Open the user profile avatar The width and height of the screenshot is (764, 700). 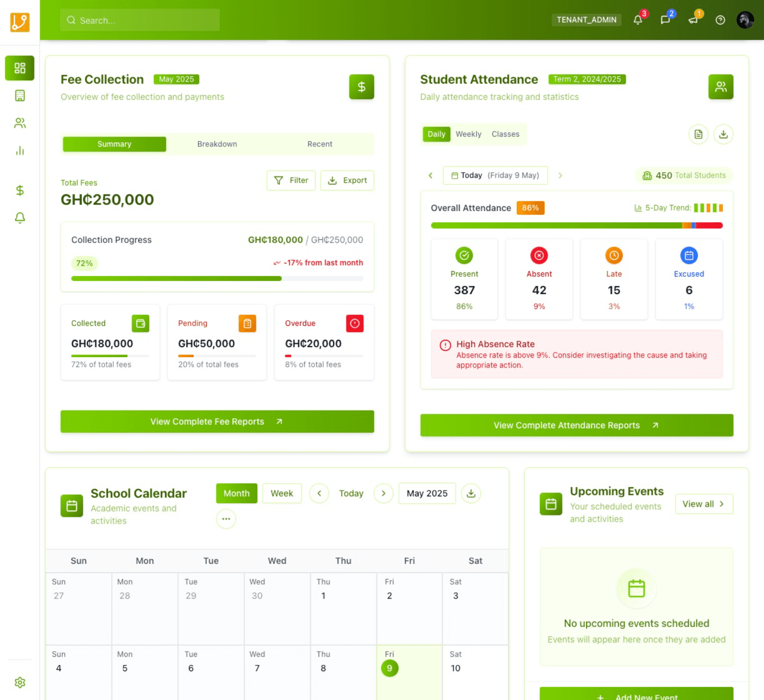tap(745, 20)
